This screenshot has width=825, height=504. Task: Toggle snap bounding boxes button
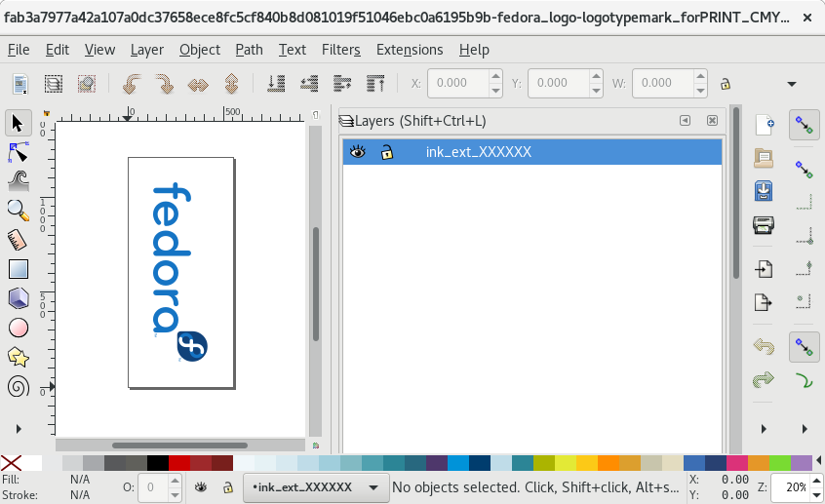804,170
